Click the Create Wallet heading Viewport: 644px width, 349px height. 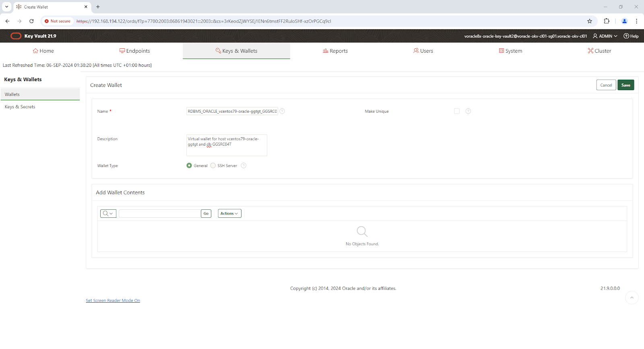click(x=106, y=85)
